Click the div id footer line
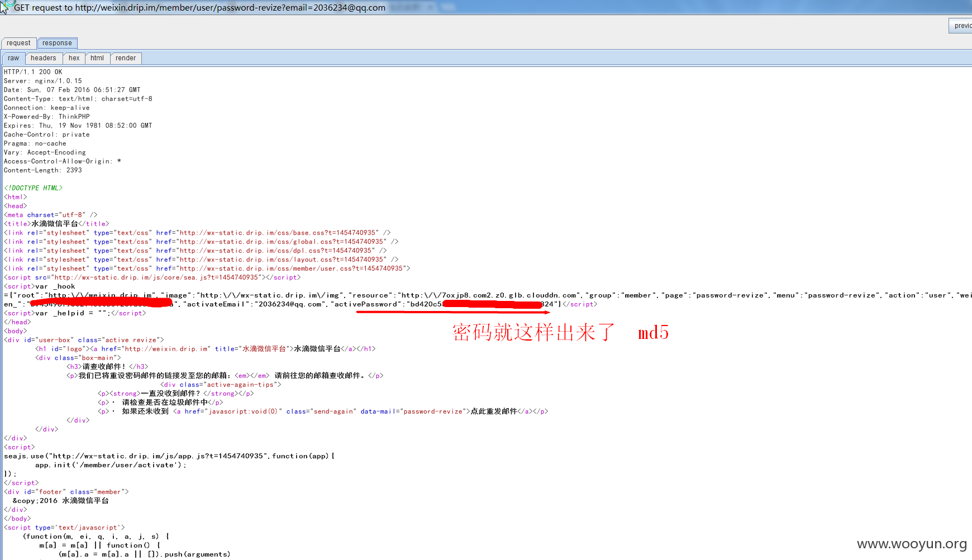 [x=66, y=492]
